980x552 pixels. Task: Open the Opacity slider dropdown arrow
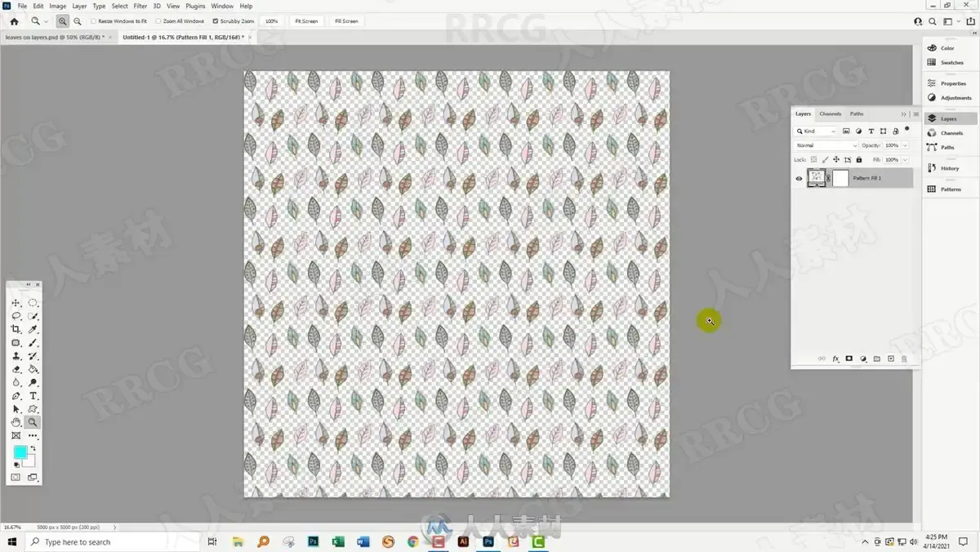point(905,145)
